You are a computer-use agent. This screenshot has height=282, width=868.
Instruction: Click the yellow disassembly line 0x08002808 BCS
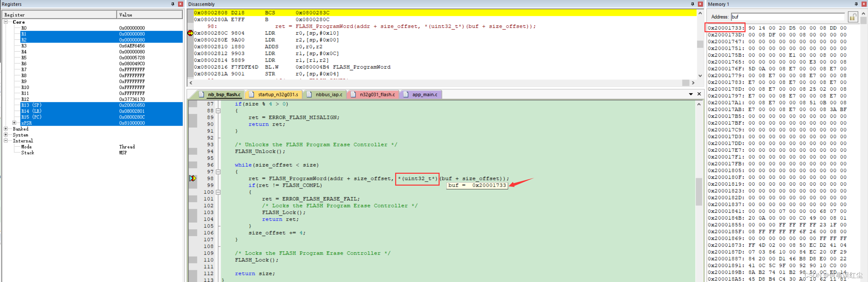click(x=445, y=13)
